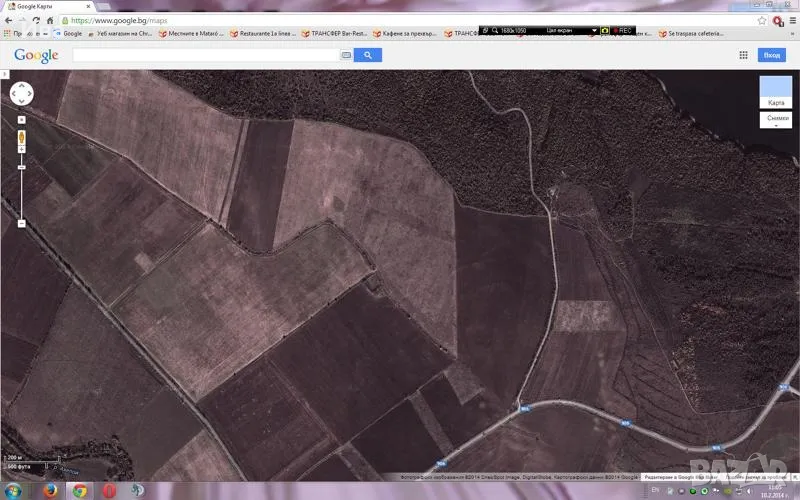The image size is (800, 500).
Task: Click the blue Вход sign-in button
Action: pos(771,56)
